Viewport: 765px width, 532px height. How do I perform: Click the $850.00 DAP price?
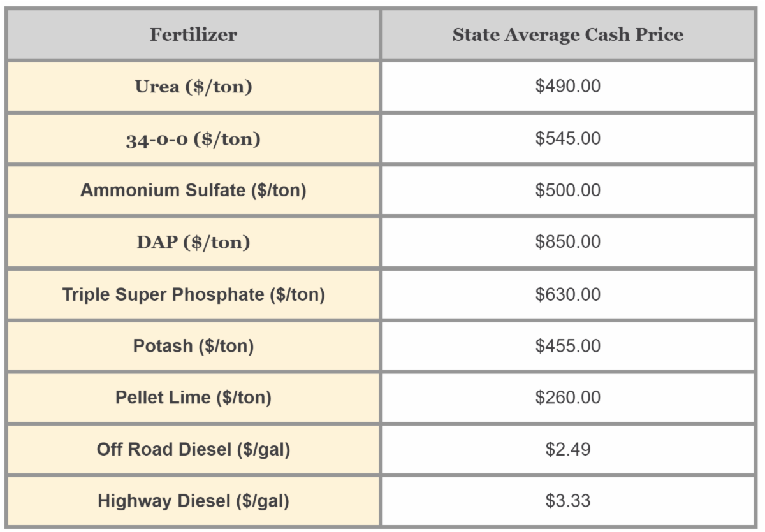[567, 242]
